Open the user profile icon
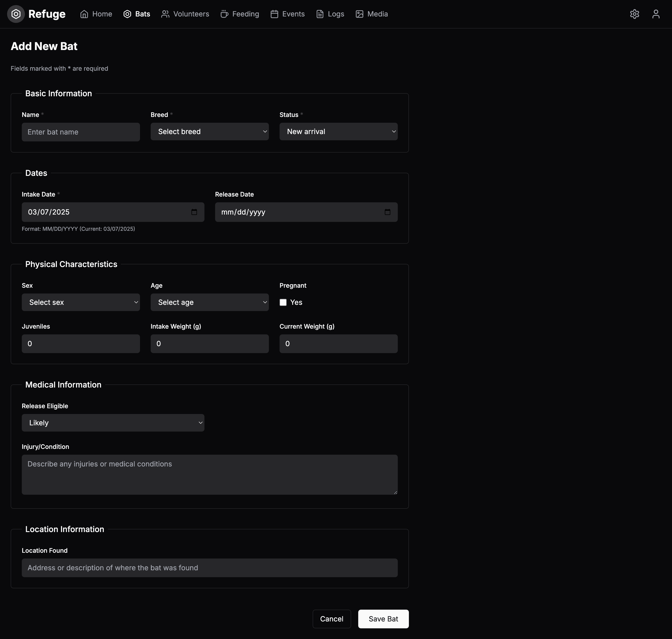The height and width of the screenshot is (639, 672). 656,14
